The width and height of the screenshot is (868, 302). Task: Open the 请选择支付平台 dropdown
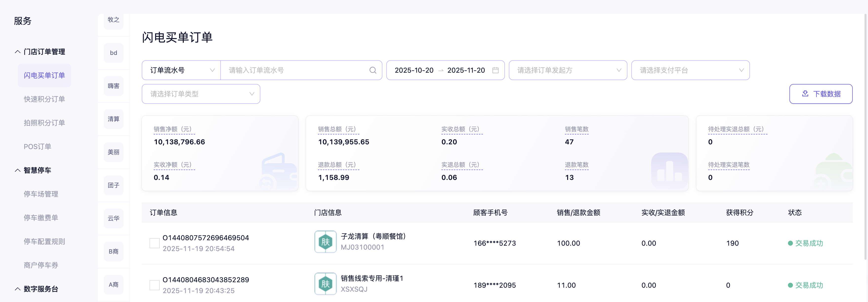pos(690,70)
